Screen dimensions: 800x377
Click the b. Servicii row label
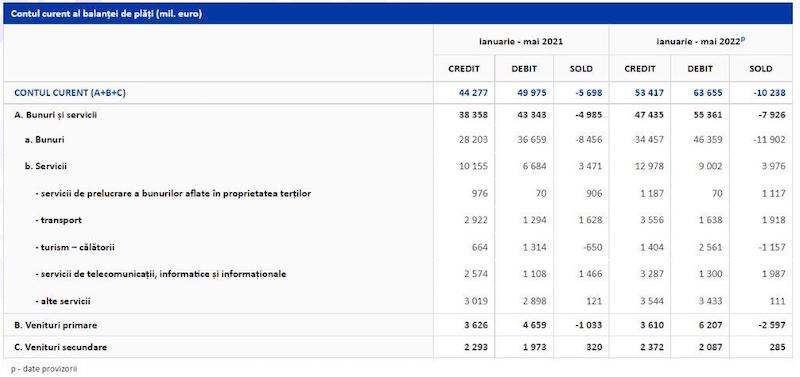(x=46, y=166)
